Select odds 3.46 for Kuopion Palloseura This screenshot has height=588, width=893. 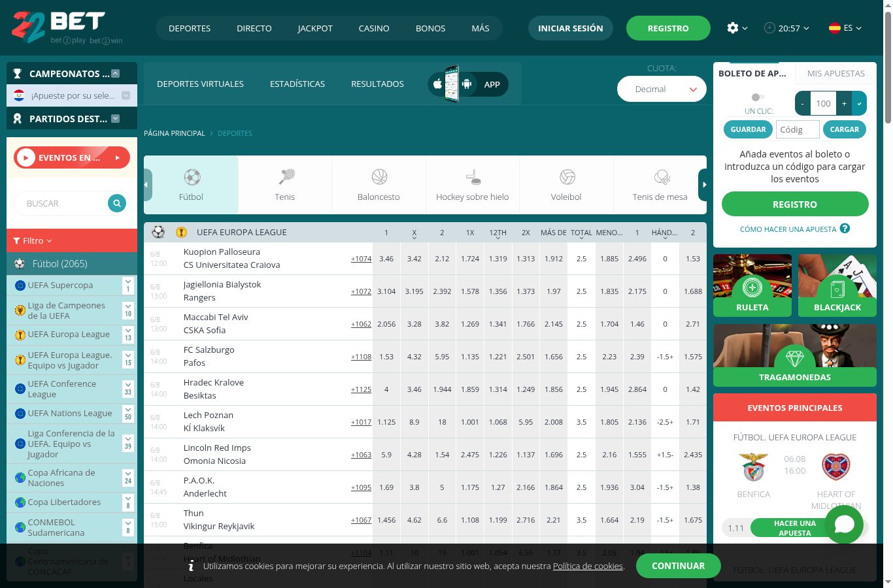point(386,259)
